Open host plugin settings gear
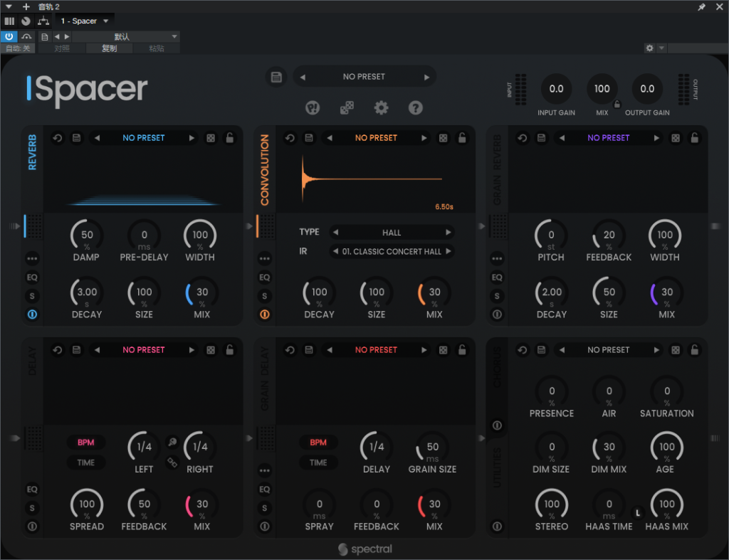This screenshot has height=560, width=729. 649,48
